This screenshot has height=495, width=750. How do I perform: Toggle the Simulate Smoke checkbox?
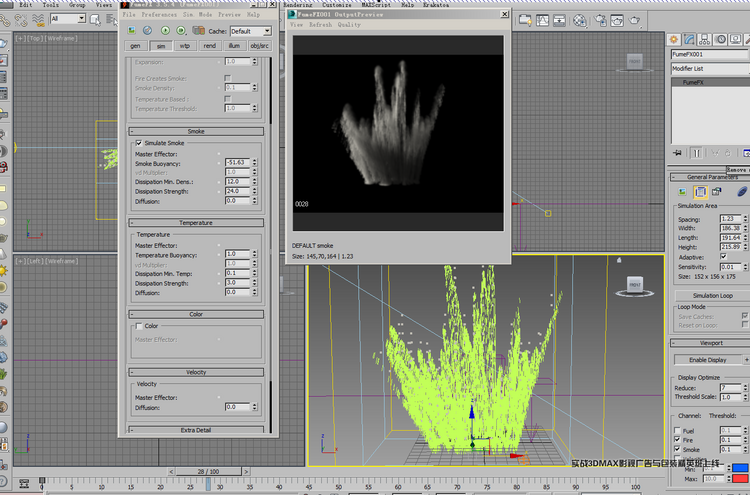139,143
